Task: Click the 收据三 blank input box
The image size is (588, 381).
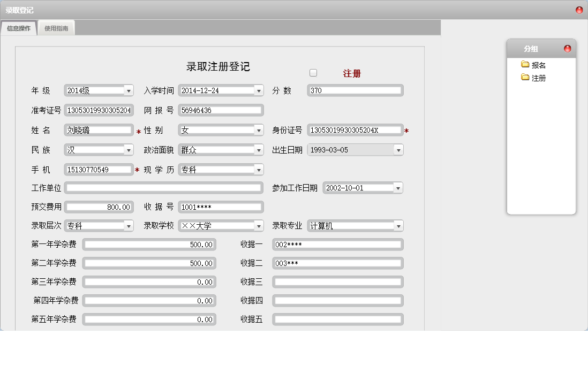Action: 337,282
